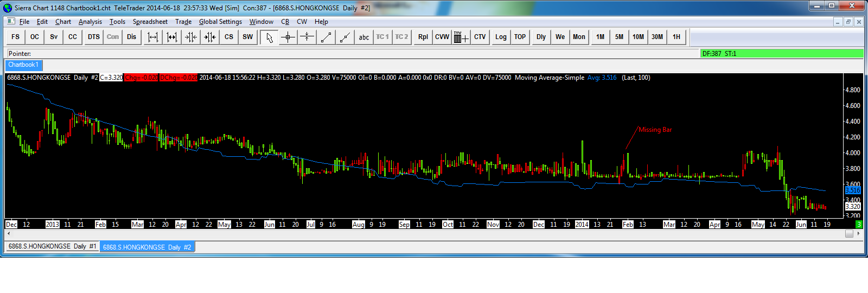Screen dimensions: 868x293
Task: Switch to 6868.S.HONGKONGSE Daily #1 tab
Action: [52, 246]
